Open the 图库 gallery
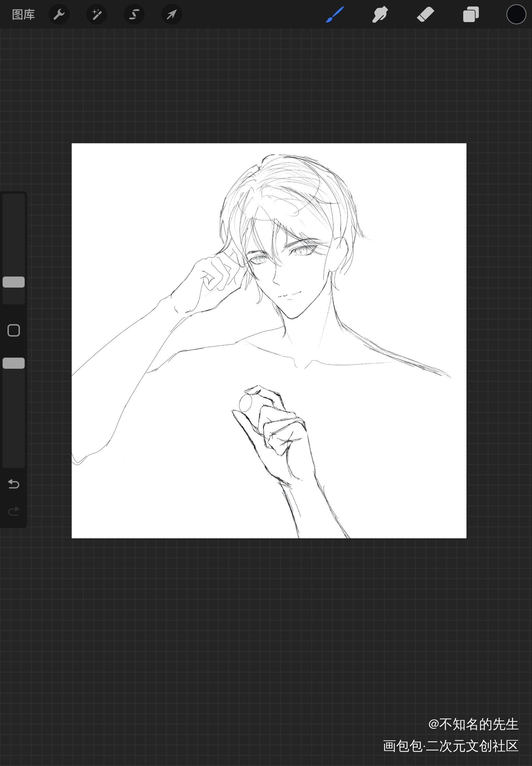Screen dimensions: 532x766 tap(23, 15)
